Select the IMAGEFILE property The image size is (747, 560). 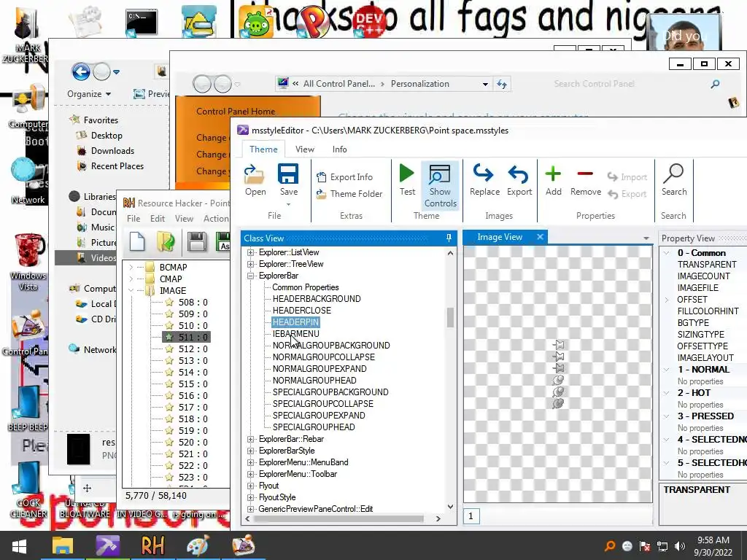click(x=698, y=288)
